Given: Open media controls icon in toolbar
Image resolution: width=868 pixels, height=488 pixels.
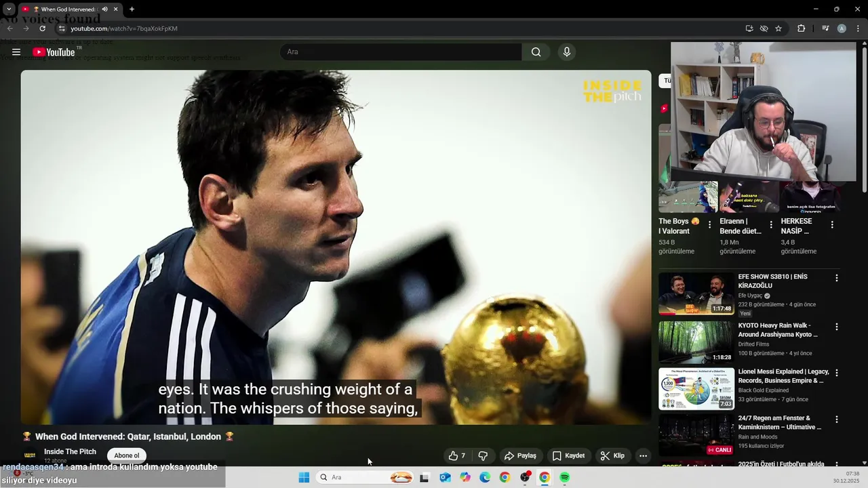Looking at the screenshot, I should 825,28.
